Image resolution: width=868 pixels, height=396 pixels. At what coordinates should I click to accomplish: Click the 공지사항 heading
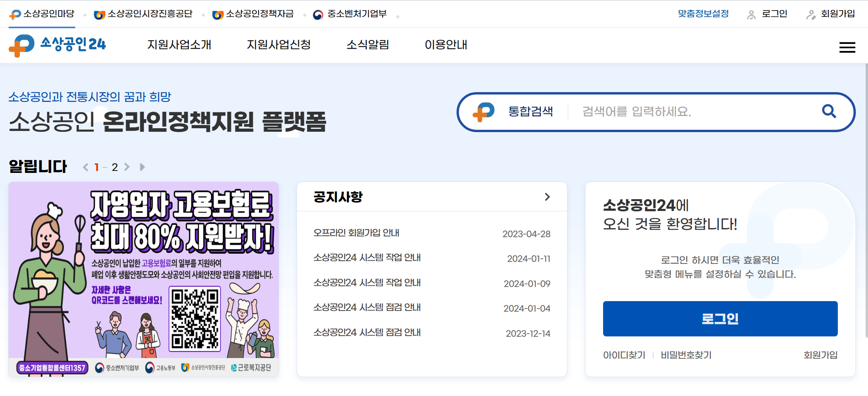(x=338, y=197)
